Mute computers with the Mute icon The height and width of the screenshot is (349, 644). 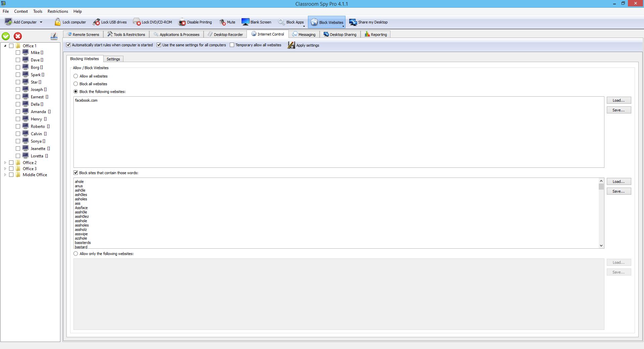[222, 22]
